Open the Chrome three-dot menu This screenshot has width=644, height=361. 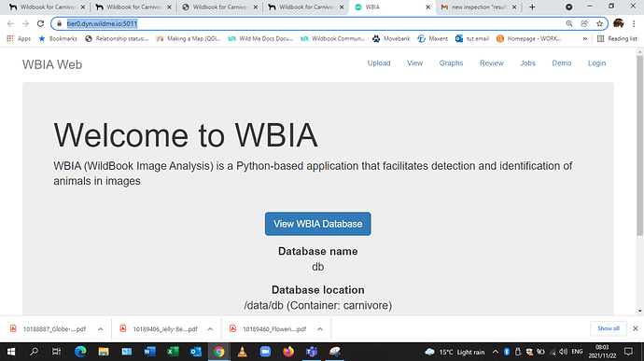(x=634, y=24)
